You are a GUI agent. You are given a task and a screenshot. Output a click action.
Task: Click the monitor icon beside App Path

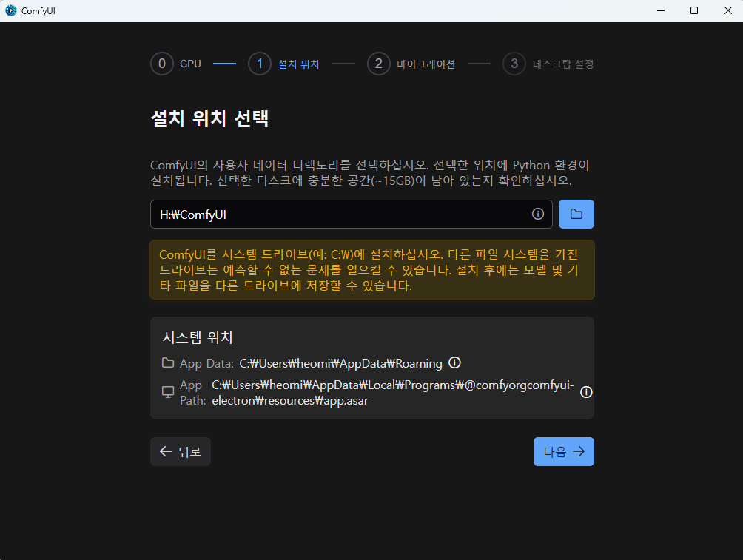(x=168, y=392)
